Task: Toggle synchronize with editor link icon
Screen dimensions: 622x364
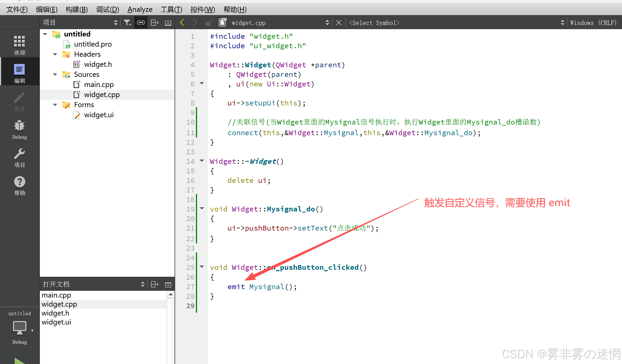Action: [141, 23]
